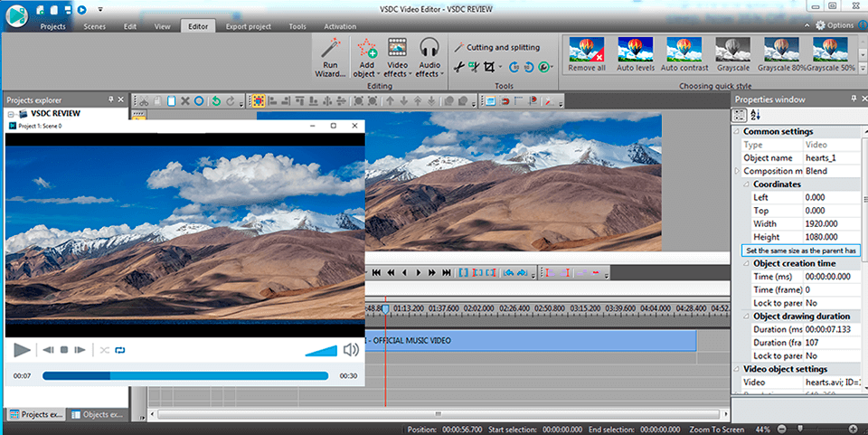This screenshot has width=868, height=435.
Task: Toggle shuffle in the preview player
Action: (104, 350)
